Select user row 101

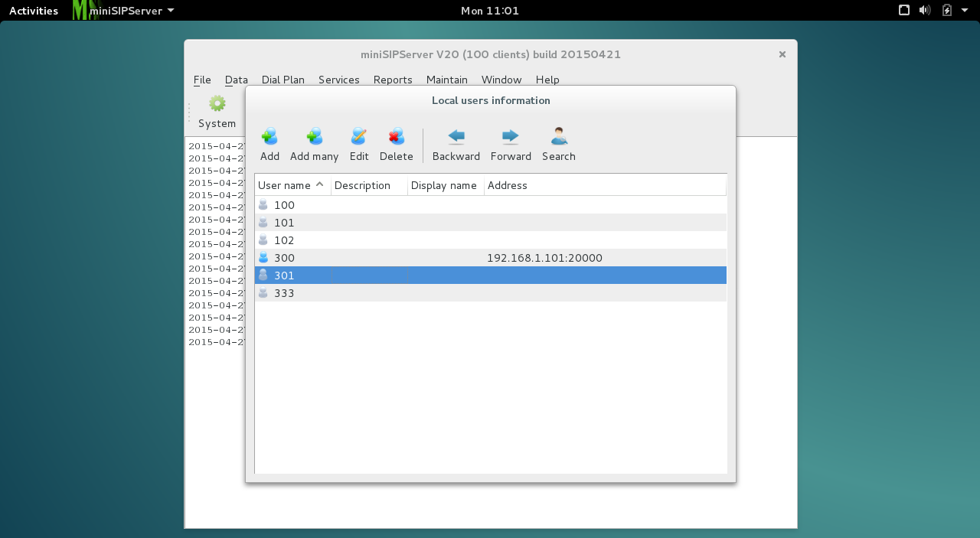491,223
